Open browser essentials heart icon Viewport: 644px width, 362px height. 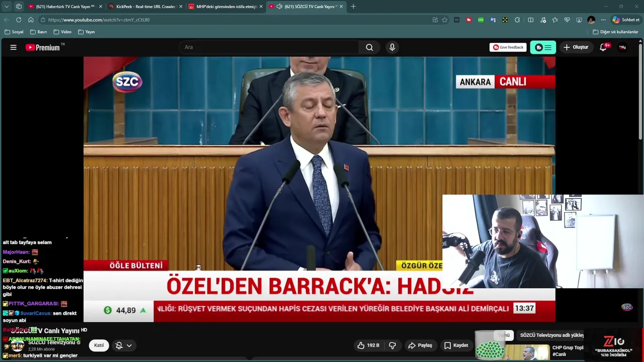point(567,20)
